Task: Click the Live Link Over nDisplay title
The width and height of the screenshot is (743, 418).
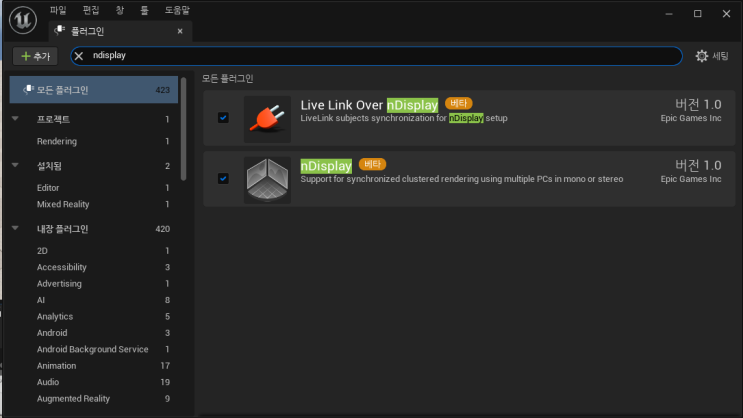Action: (369, 105)
